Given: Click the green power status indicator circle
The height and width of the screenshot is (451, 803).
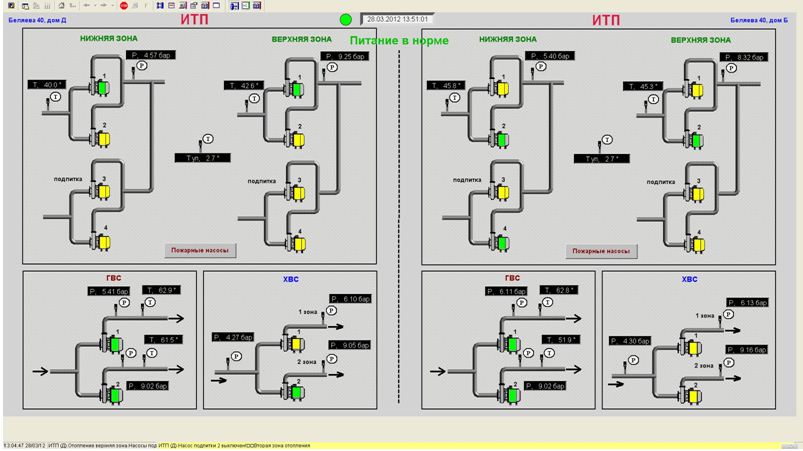Looking at the screenshot, I should (346, 19).
